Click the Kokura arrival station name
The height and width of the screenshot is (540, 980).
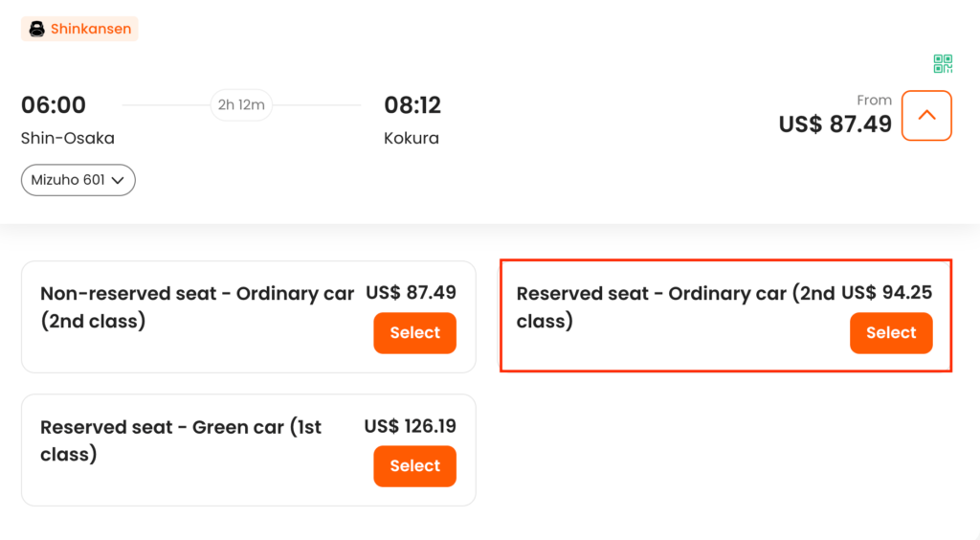pos(412,138)
